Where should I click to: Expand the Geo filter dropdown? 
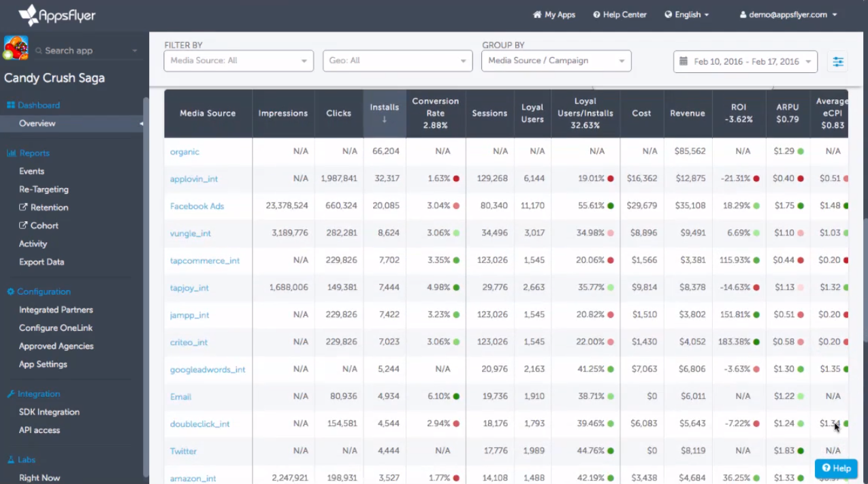397,61
